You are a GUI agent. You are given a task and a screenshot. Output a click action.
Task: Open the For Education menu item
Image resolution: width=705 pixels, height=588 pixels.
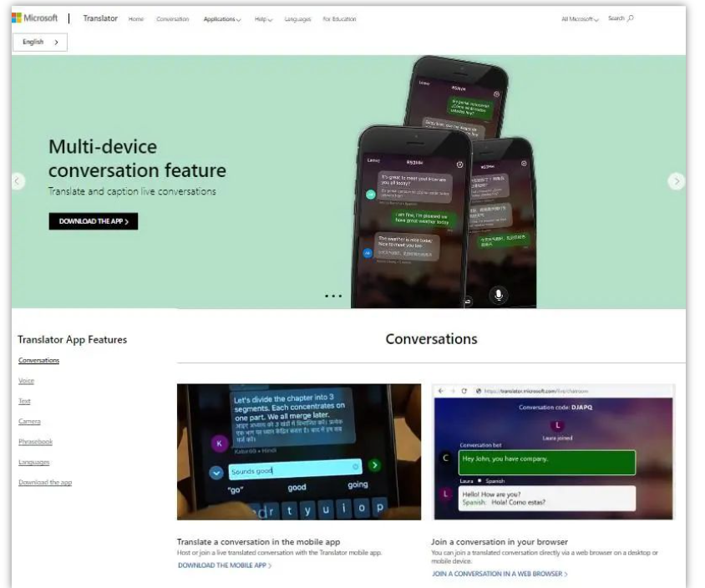339,19
